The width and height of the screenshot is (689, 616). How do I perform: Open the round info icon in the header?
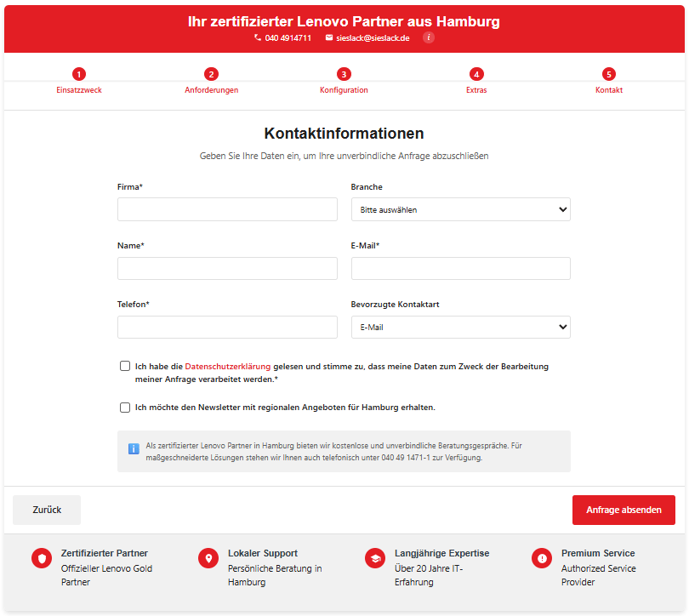pos(429,37)
